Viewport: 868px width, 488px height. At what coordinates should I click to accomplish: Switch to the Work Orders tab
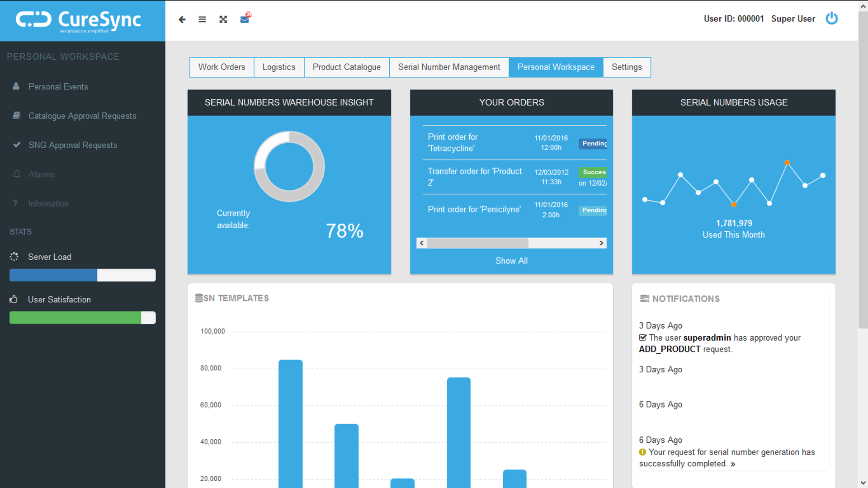[x=222, y=67]
